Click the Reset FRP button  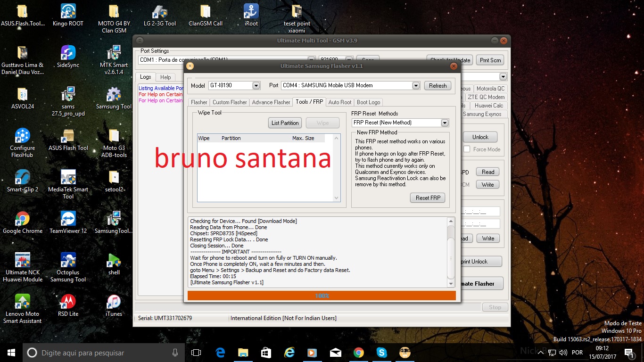pyautogui.click(x=428, y=198)
